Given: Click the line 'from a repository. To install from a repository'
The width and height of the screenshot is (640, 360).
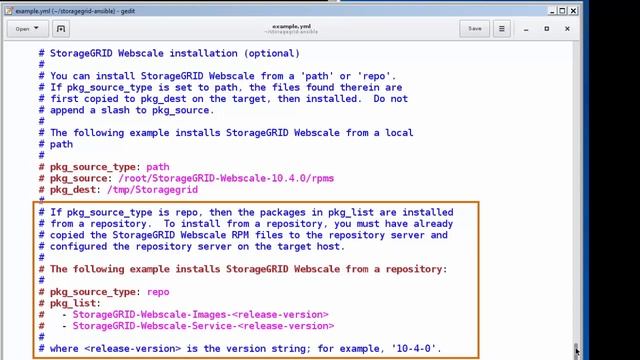Looking at the screenshot, I should (246, 224).
